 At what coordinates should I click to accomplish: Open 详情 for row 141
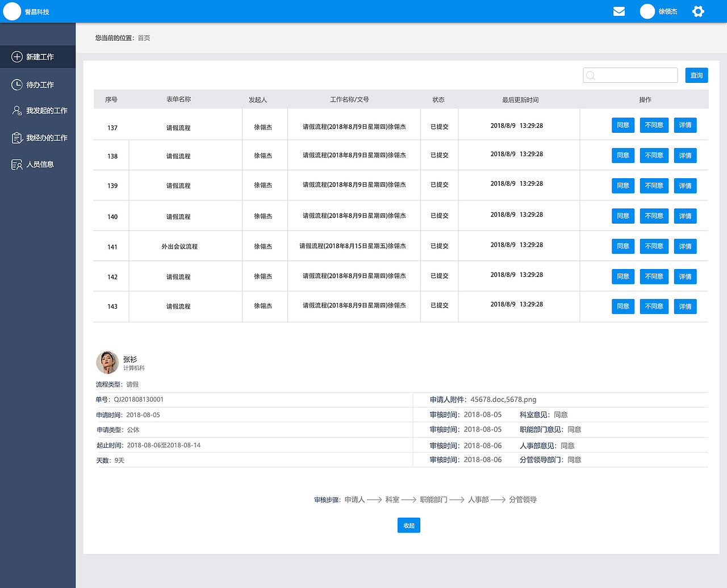click(685, 246)
